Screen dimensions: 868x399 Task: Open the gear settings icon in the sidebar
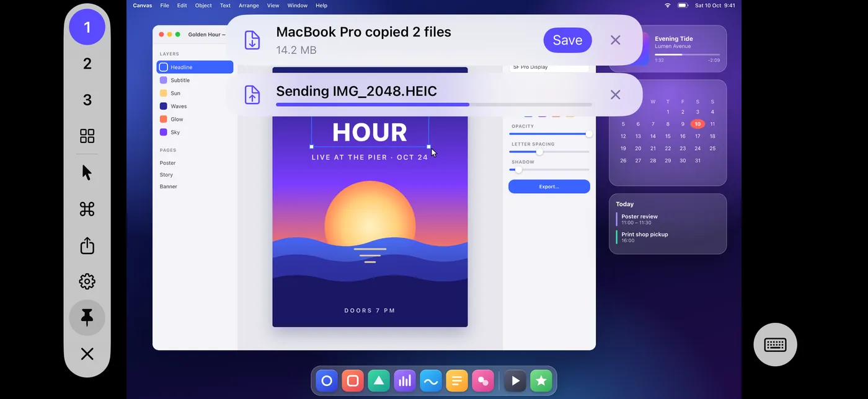(87, 281)
